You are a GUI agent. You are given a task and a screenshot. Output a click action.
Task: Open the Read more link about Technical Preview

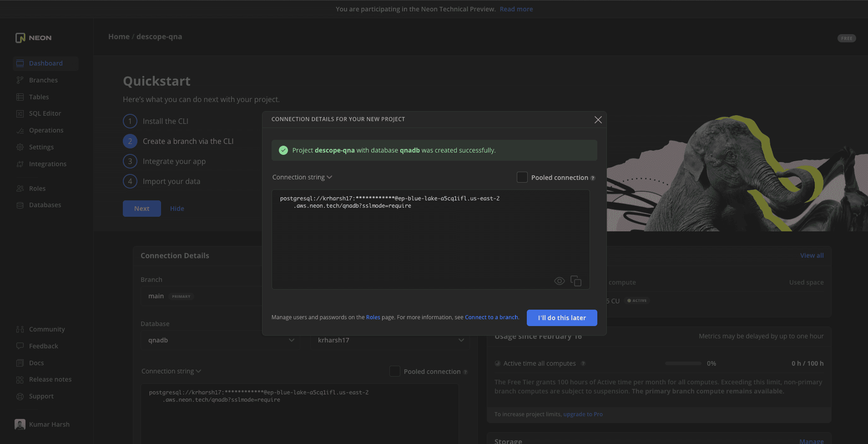[516, 9]
